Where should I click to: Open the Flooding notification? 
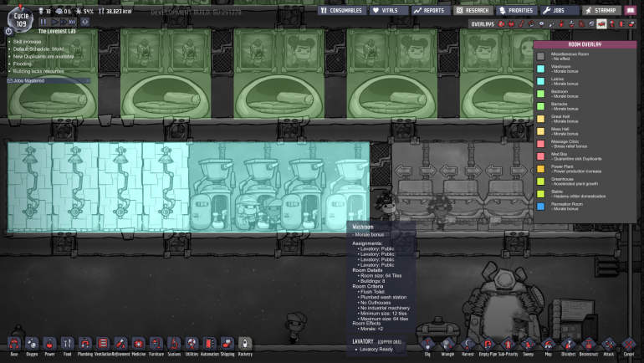click(x=22, y=64)
